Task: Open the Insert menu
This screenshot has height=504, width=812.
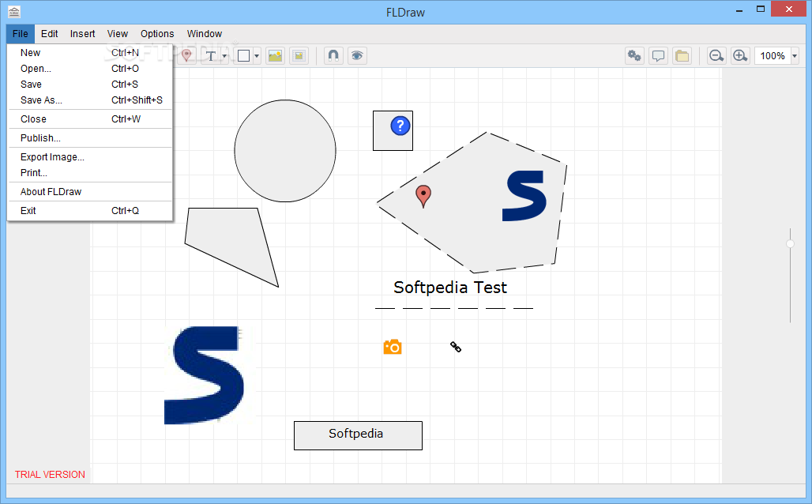Action: (82, 34)
